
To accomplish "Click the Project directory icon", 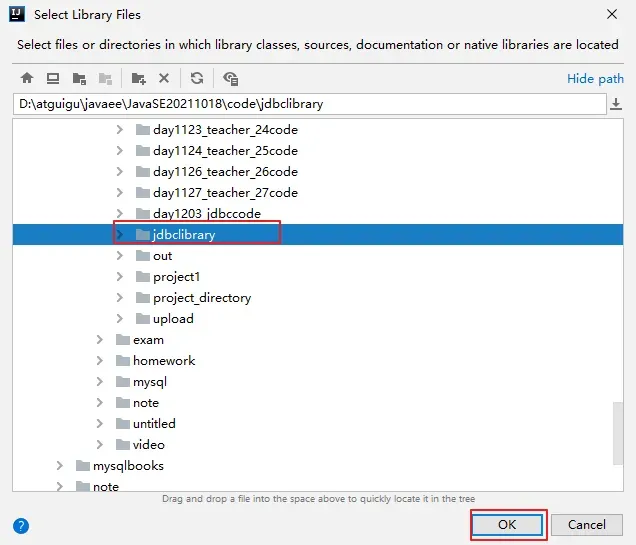I will pyautogui.click(x=79, y=78).
